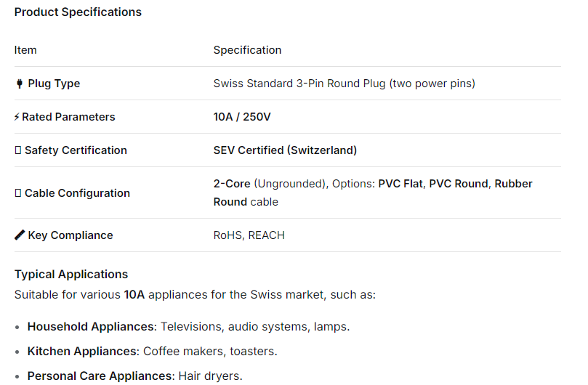Select the Product Specifications heading
The width and height of the screenshot is (588, 385).
pos(78,12)
